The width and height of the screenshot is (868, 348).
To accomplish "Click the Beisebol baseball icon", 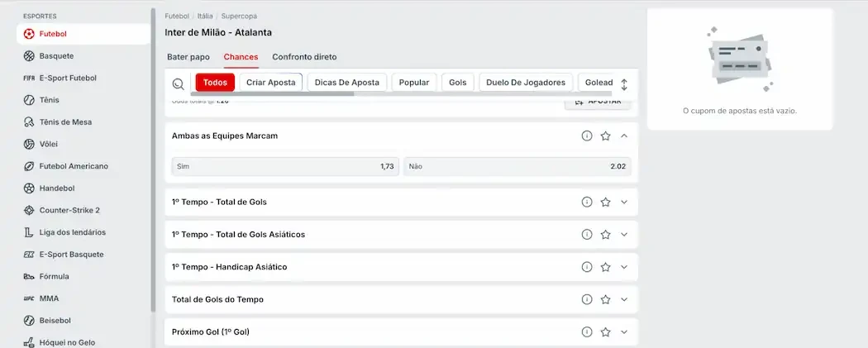I will click(29, 321).
